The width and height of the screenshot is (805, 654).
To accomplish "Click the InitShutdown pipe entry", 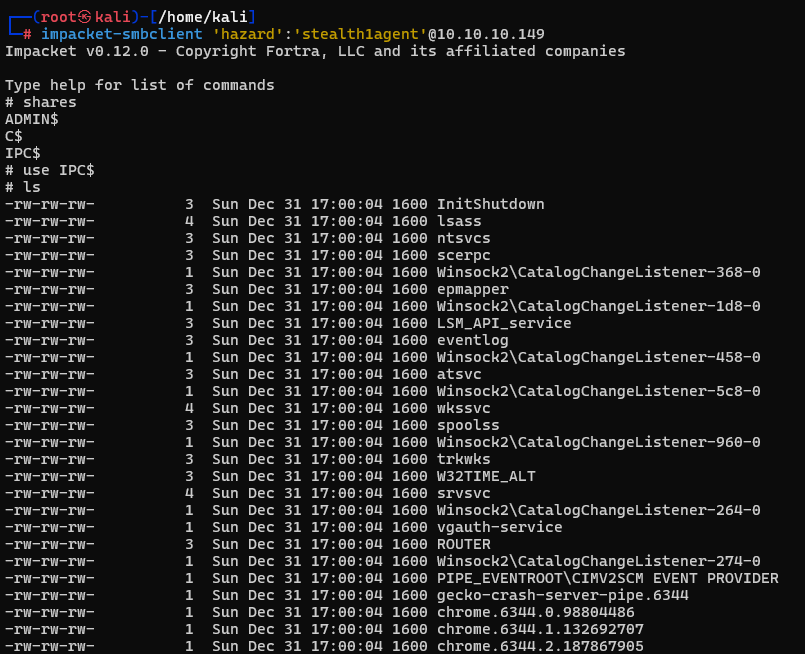I will [x=490, y=204].
